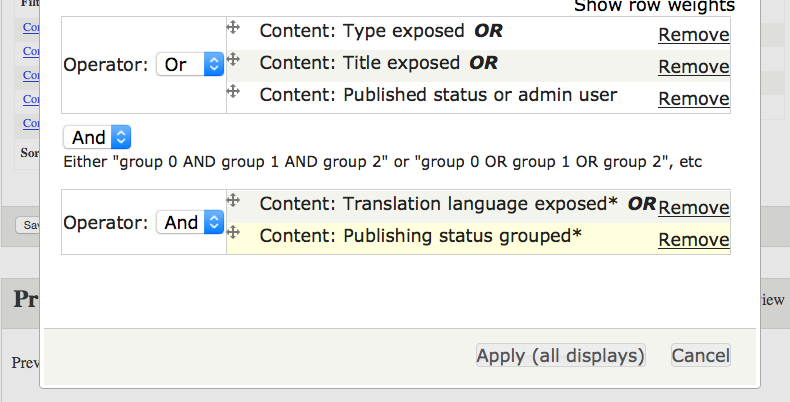
Task: Remove the Translation language exposed filter
Action: click(693, 208)
